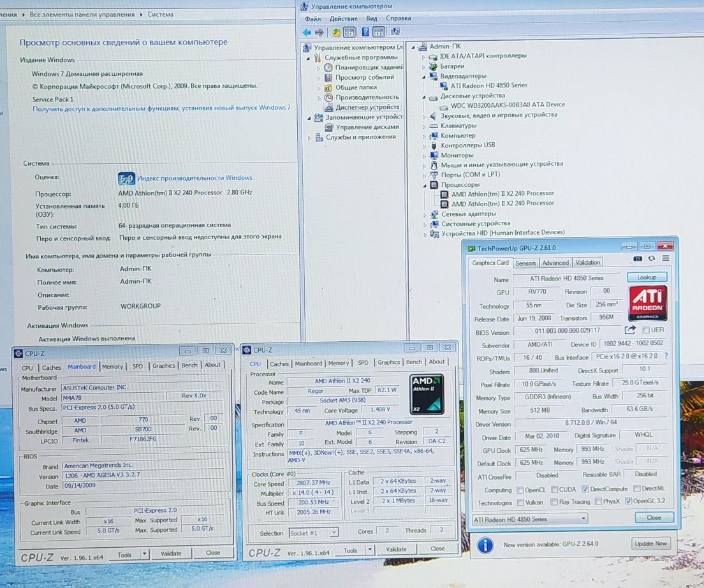
Task: Click the Forward arrow in Computer Management toolbar
Action: pyautogui.click(x=319, y=33)
